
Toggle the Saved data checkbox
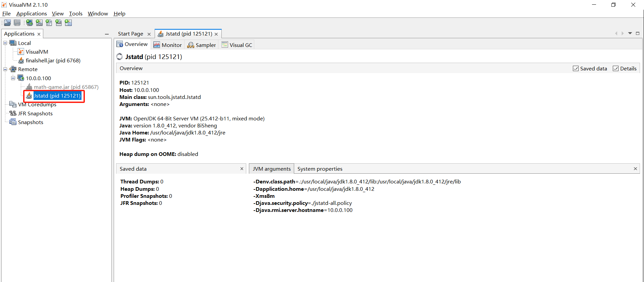point(576,68)
